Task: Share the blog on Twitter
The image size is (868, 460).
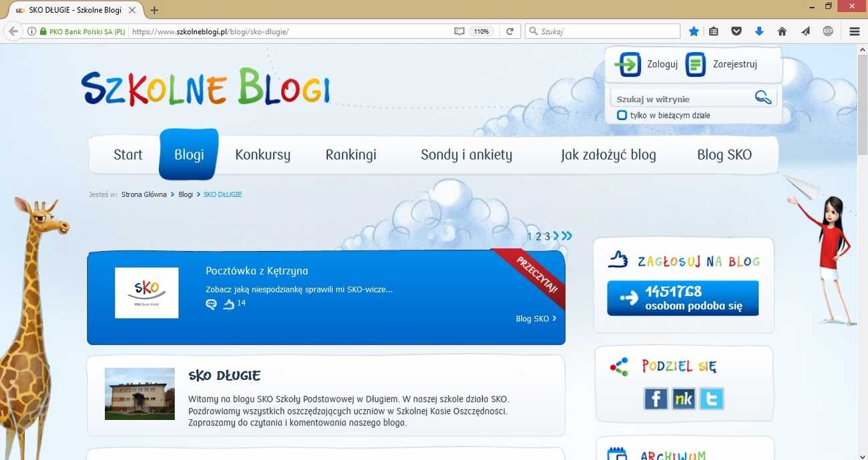Action: tap(711, 399)
